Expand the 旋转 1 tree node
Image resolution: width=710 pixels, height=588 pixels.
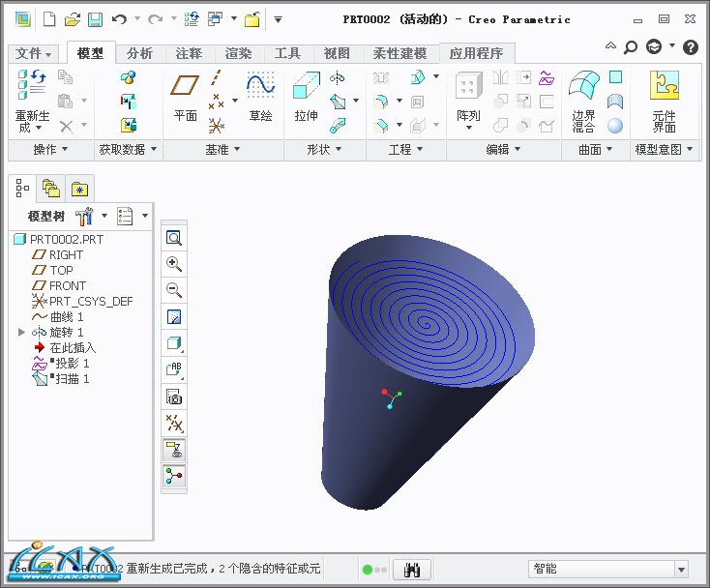coord(22,332)
